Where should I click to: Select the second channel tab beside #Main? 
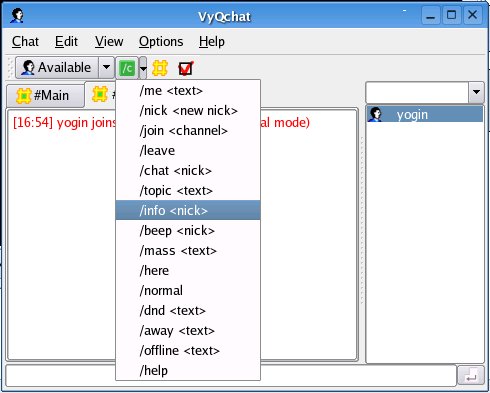click(x=101, y=94)
